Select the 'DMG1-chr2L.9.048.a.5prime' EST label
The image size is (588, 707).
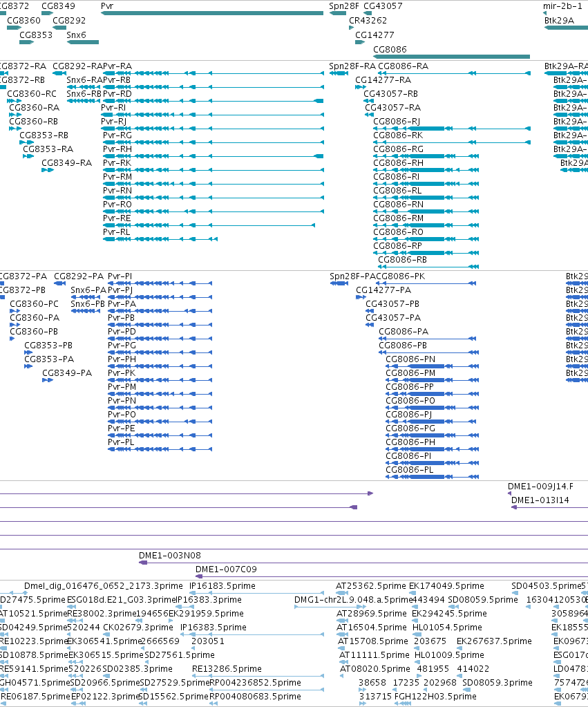(354, 599)
